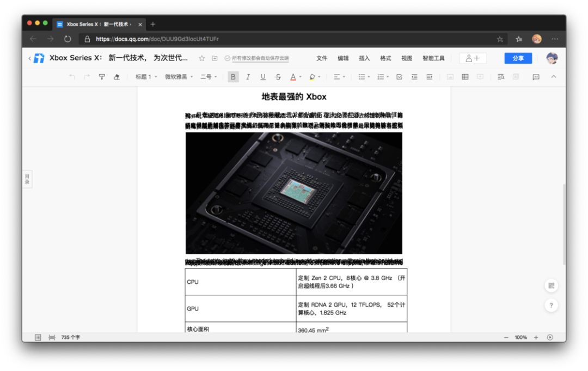This screenshot has width=588, height=371.
Task: Click the QR code floating button
Action: pyautogui.click(x=551, y=285)
